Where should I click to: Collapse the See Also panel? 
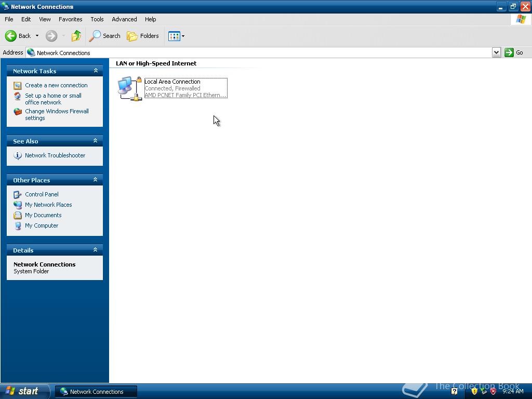pyautogui.click(x=96, y=141)
